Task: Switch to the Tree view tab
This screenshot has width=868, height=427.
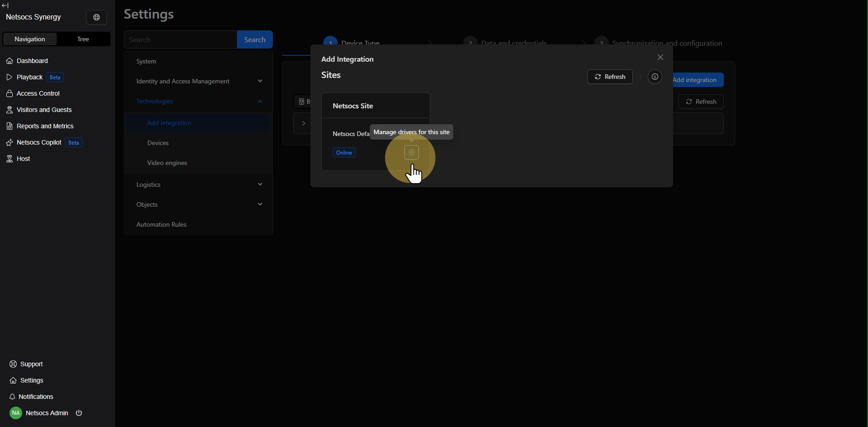Action: pos(83,39)
